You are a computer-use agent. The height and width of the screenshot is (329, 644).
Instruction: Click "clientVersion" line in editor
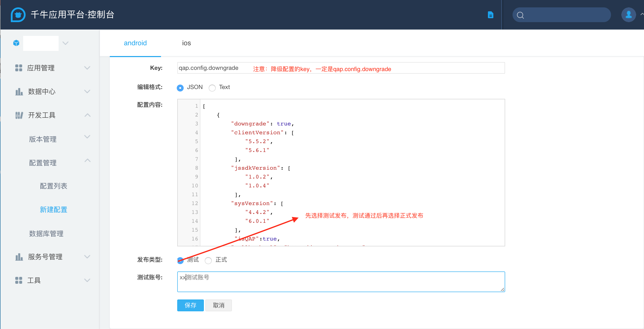[x=262, y=133]
